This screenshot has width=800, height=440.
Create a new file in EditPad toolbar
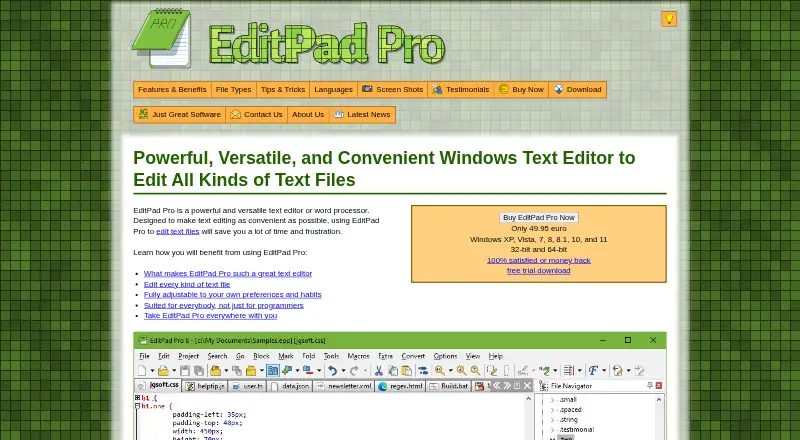(x=142, y=371)
